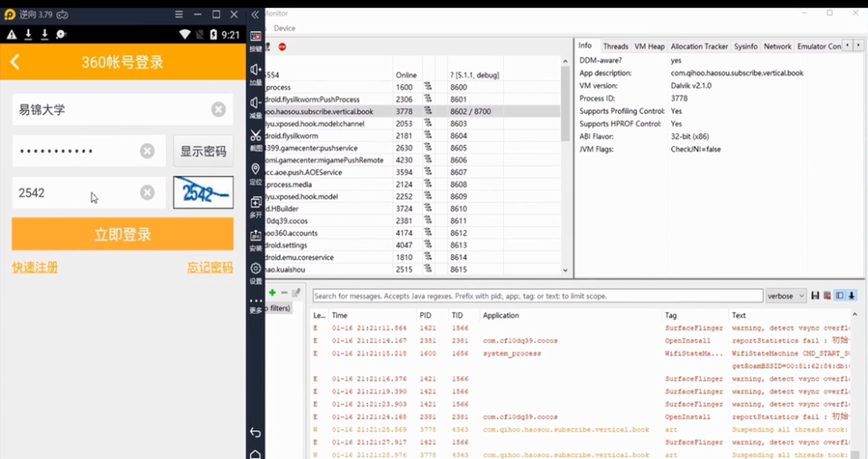The height and width of the screenshot is (459, 868).
Task: Select the 360.accounts process row
Action: [412, 233]
